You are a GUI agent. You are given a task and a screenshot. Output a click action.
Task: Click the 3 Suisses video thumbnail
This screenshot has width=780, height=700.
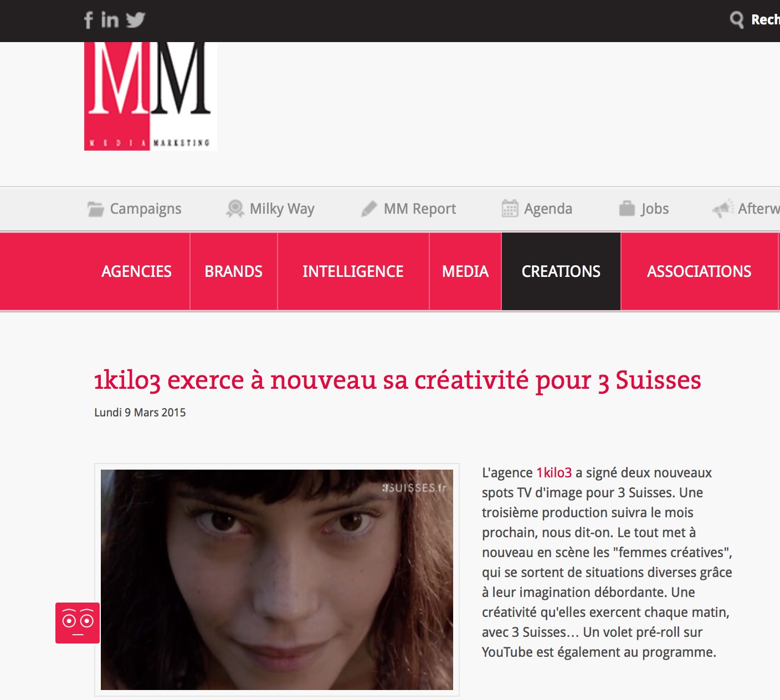click(277, 580)
